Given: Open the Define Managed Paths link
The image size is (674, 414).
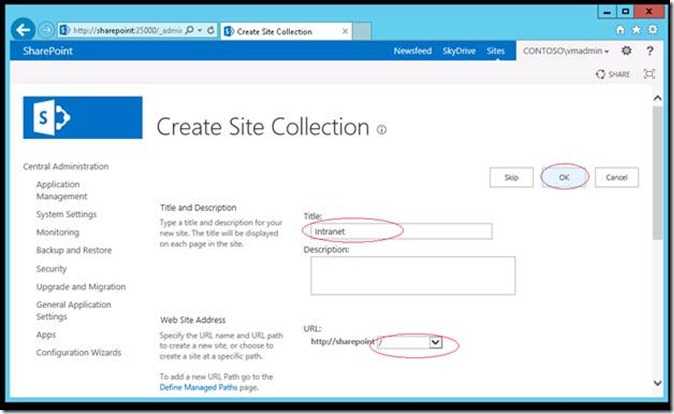Looking at the screenshot, I should [199, 387].
